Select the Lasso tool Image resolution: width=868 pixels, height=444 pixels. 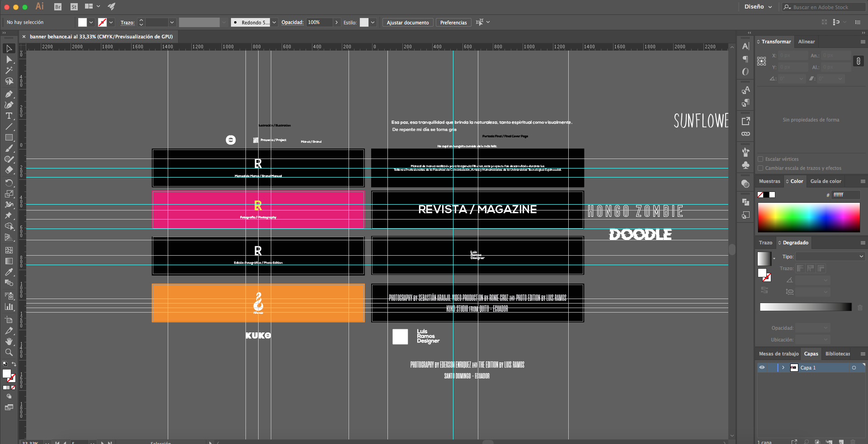coord(9,81)
